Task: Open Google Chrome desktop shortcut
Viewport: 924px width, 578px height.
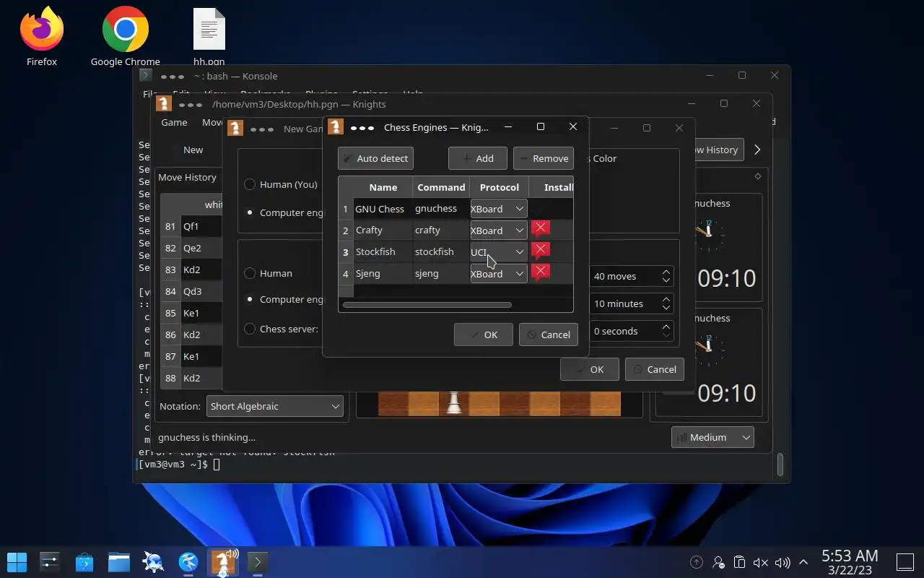Action: (x=126, y=36)
